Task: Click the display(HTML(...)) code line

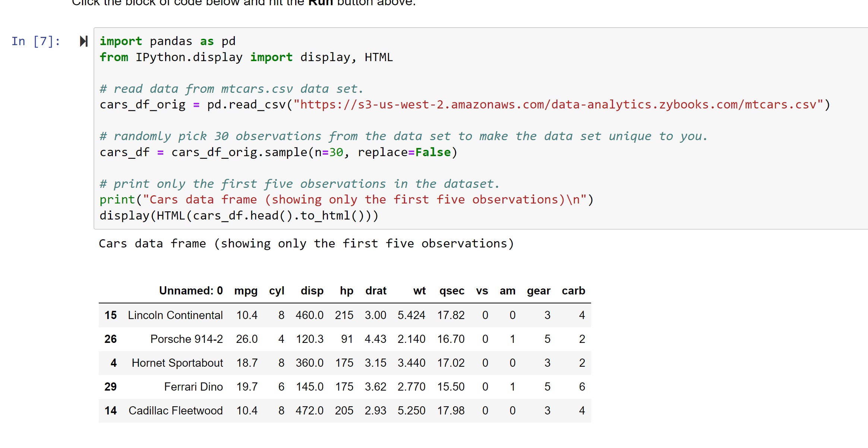Action: click(239, 216)
